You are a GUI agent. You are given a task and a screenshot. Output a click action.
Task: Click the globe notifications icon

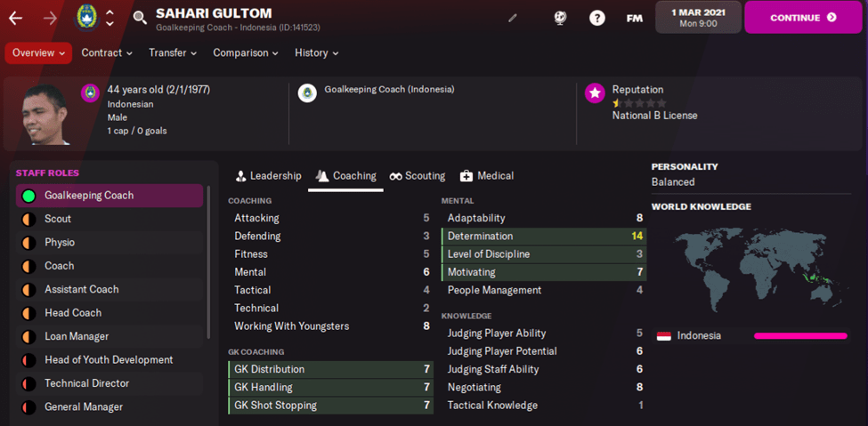(561, 18)
